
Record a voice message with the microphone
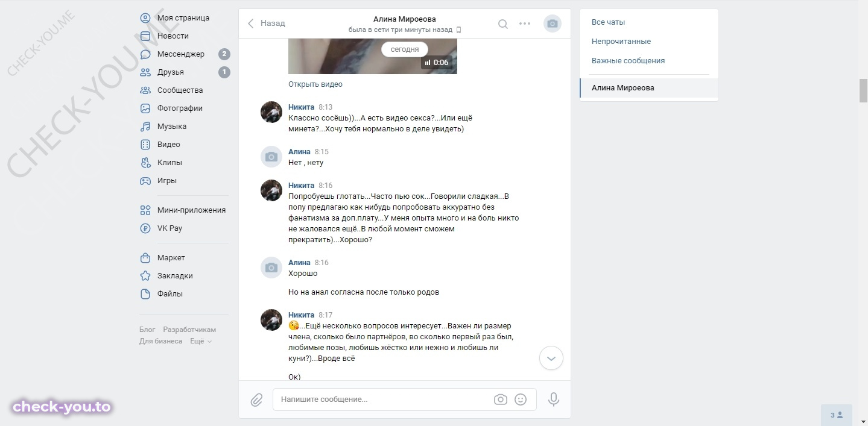[553, 399]
